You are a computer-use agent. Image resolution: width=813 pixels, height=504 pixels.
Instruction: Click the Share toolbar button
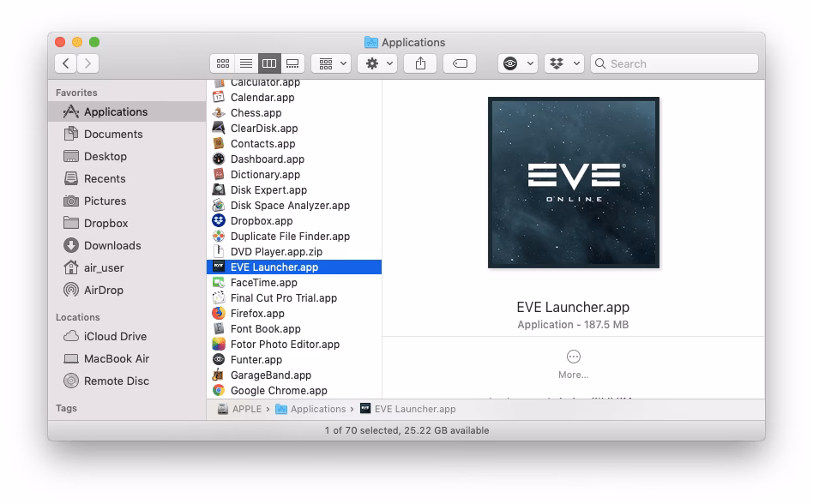point(420,63)
